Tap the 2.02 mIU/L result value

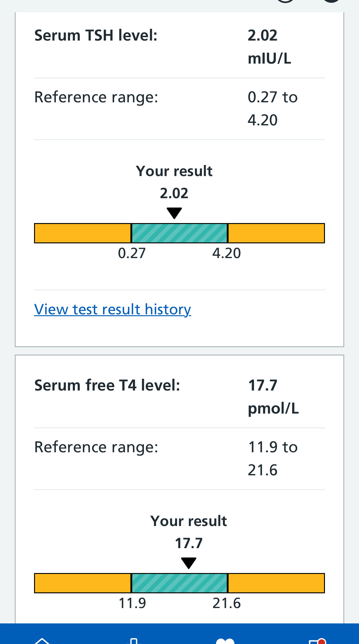pyautogui.click(x=269, y=47)
